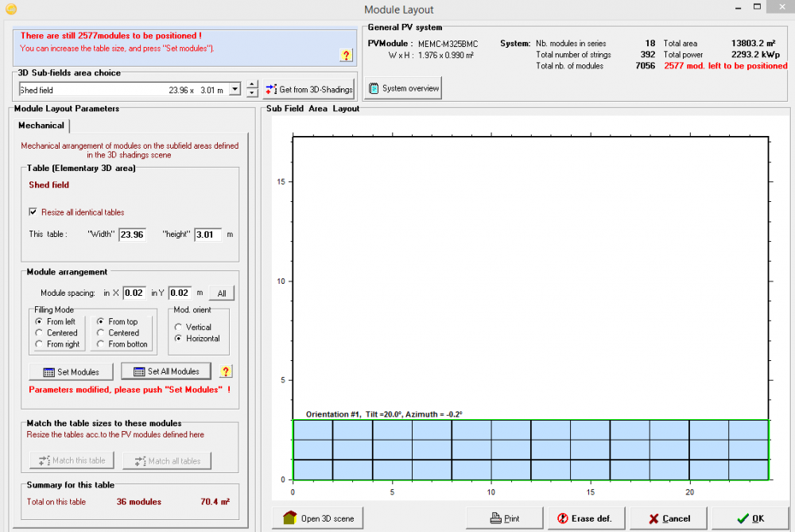
Task: Click the yellow help icon in warning banner
Action: point(346,55)
